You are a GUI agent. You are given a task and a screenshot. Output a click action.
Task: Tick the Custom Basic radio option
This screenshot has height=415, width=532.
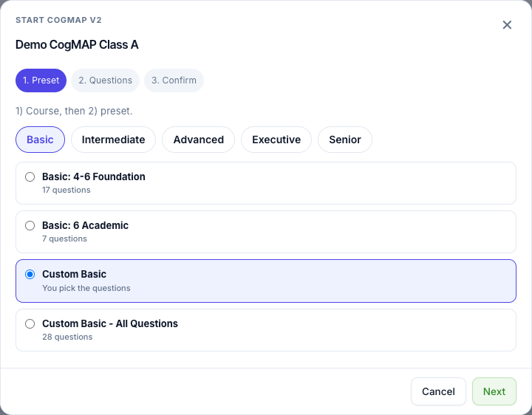point(30,274)
